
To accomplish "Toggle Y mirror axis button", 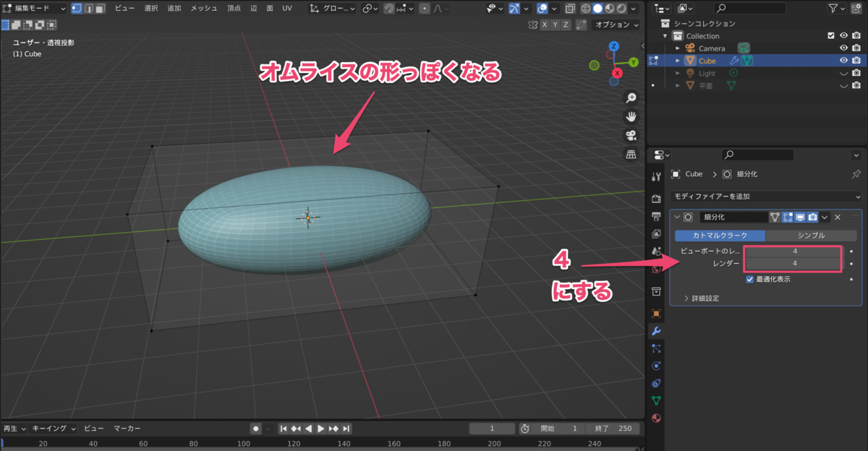I will [x=555, y=25].
